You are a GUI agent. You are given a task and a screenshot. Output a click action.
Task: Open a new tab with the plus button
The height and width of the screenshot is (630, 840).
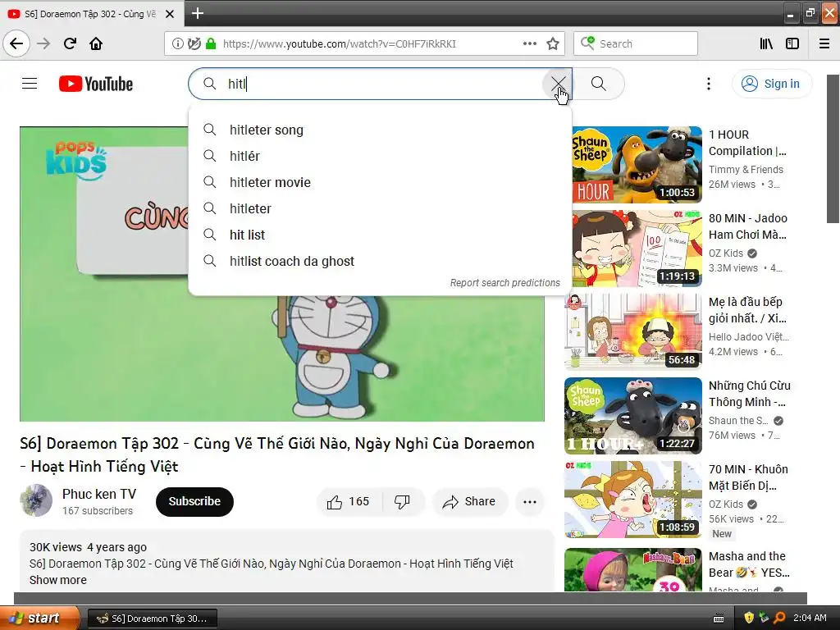pyautogui.click(x=197, y=13)
